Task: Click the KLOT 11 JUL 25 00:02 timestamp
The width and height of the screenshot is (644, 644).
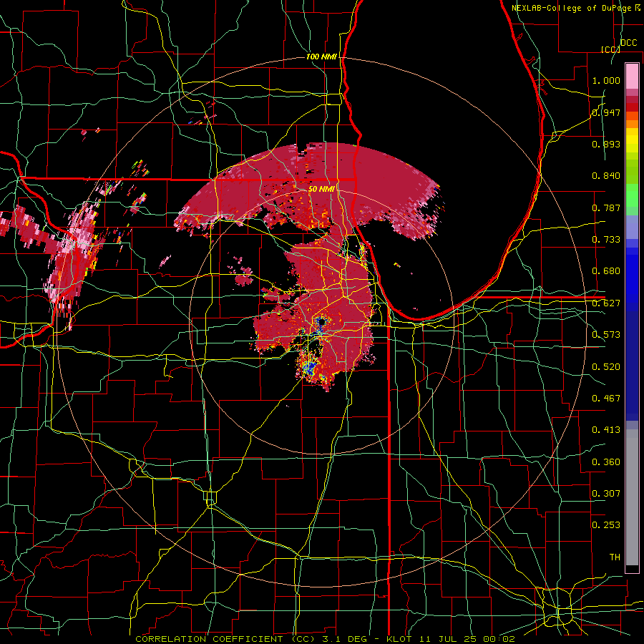Action: 451,639
